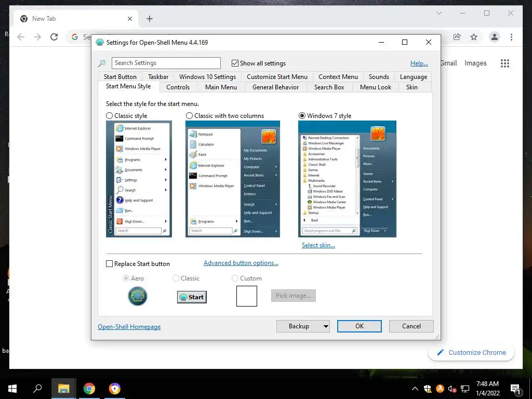The width and height of the screenshot is (532, 399).
Task: Click the Backup button
Action: coord(299,326)
